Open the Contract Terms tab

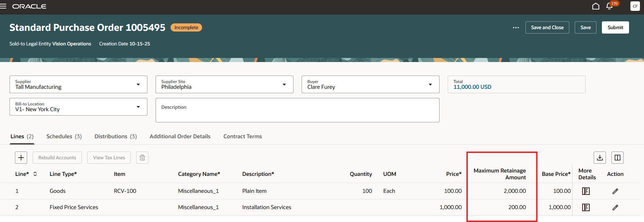point(243,136)
